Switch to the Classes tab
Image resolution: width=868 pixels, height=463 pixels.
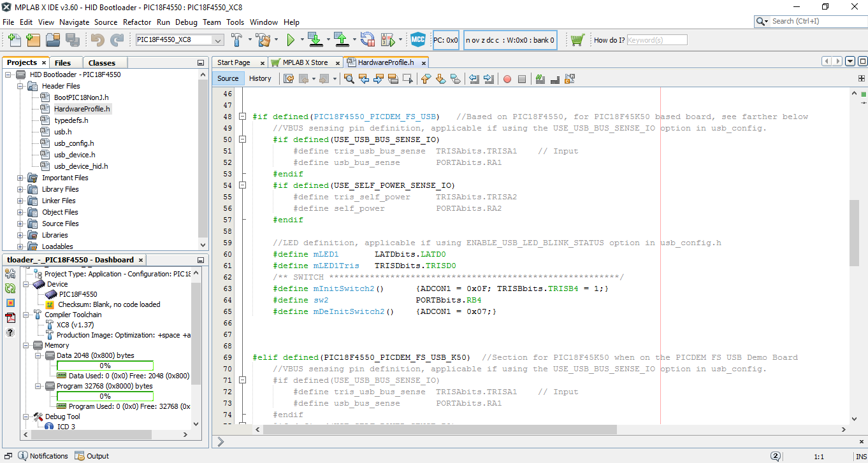click(102, 62)
